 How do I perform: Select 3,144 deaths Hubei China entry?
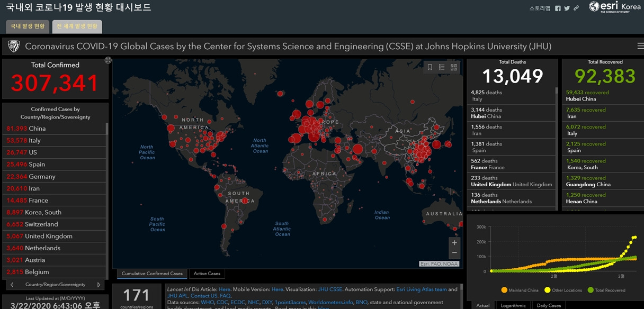click(x=511, y=113)
